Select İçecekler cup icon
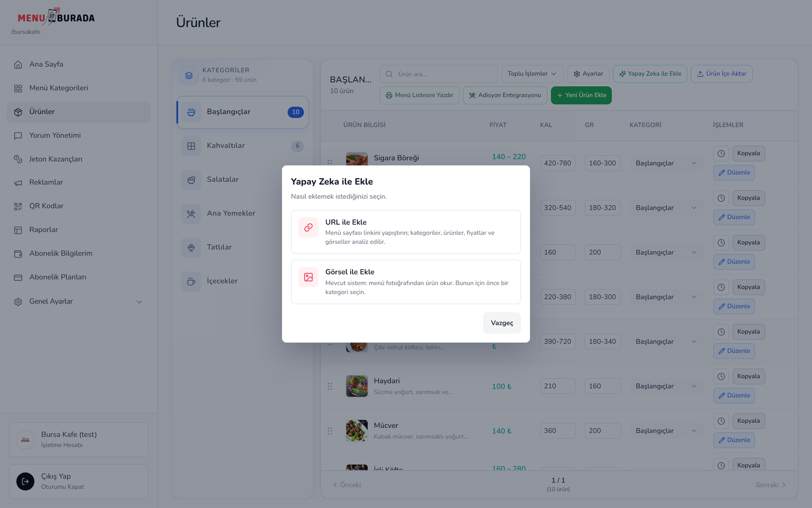The image size is (812, 508). (191, 281)
